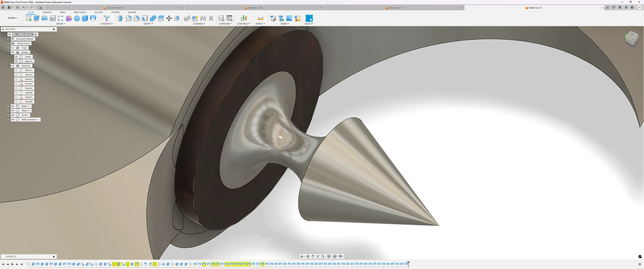Image resolution: width=644 pixels, height=269 pixels.
Task: Select the Revolve tool
Action: coord(45,18)
